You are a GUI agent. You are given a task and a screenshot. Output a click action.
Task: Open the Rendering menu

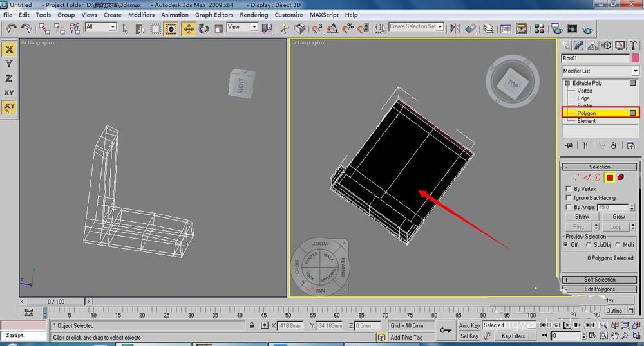254,15
